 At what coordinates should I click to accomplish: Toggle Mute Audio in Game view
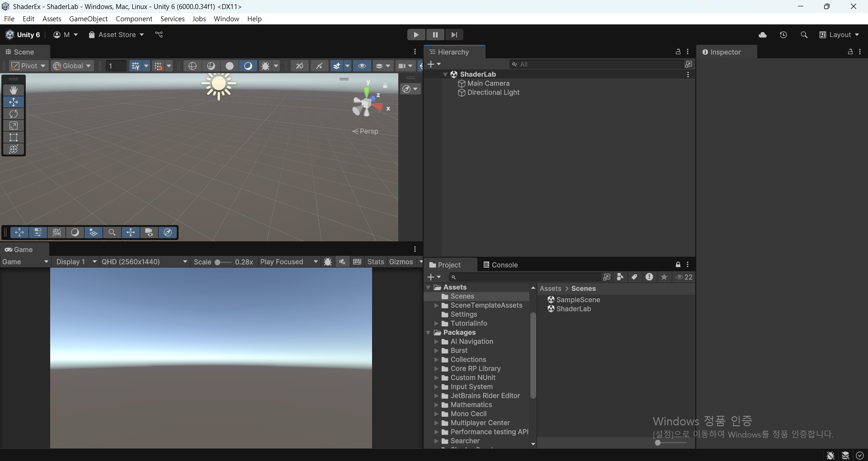[342, 262]
